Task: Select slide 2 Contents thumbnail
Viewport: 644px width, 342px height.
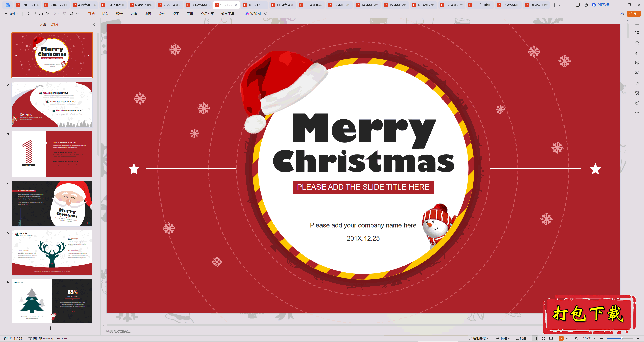Action: click(x=52, y=104)
